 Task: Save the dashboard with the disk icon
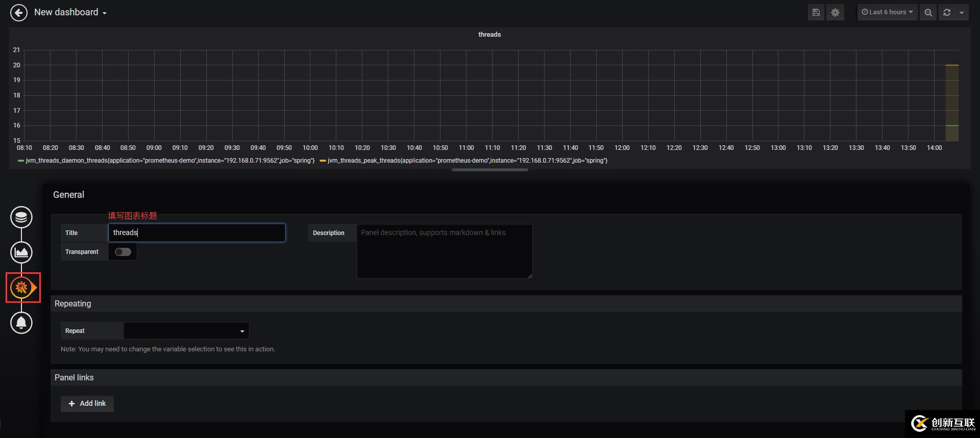click(x=816, y=12)
